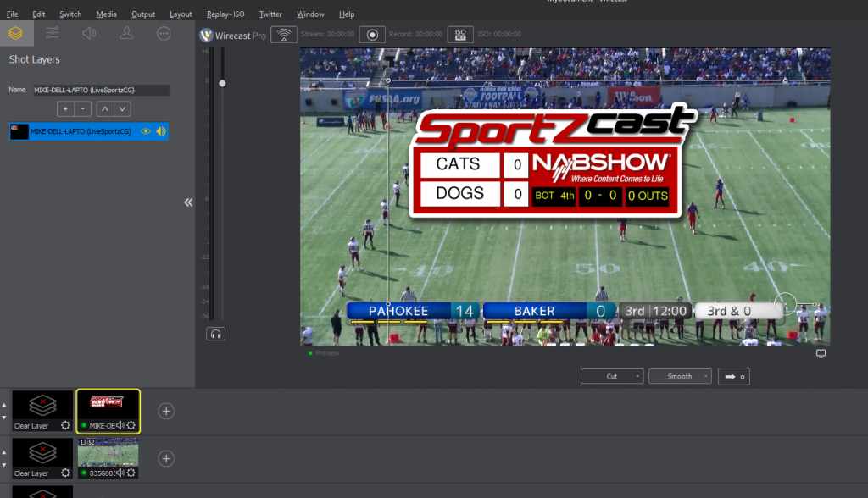Click the Record button icon
Screen dimensions: 868x498
371,35
